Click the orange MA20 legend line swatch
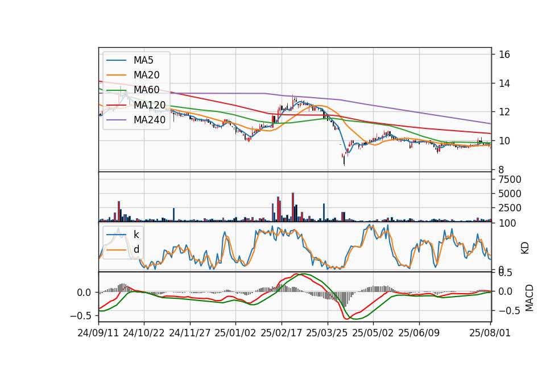This screenshot has height=392, width=546. (x=116, y=75)
